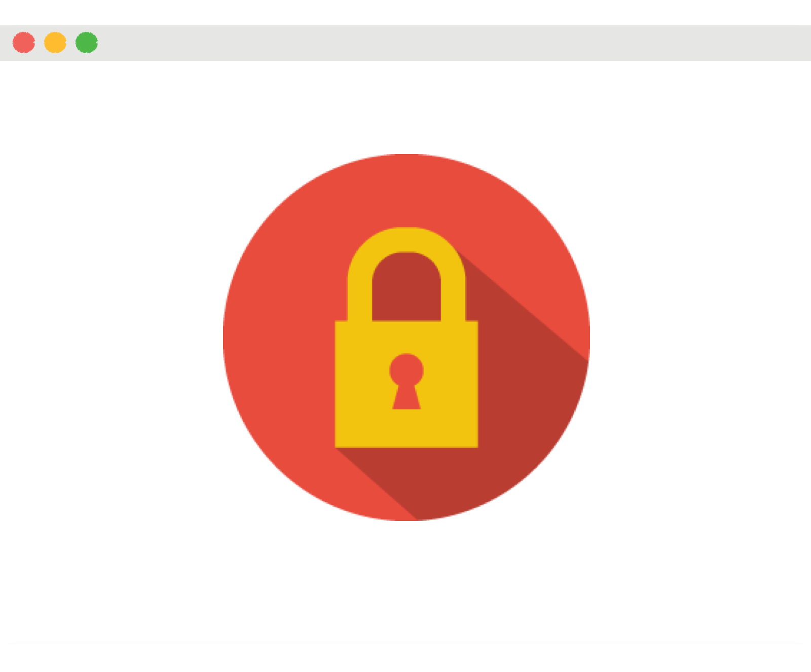Close the window with the red button
811x672 pixels.
(x=24, y=43)
